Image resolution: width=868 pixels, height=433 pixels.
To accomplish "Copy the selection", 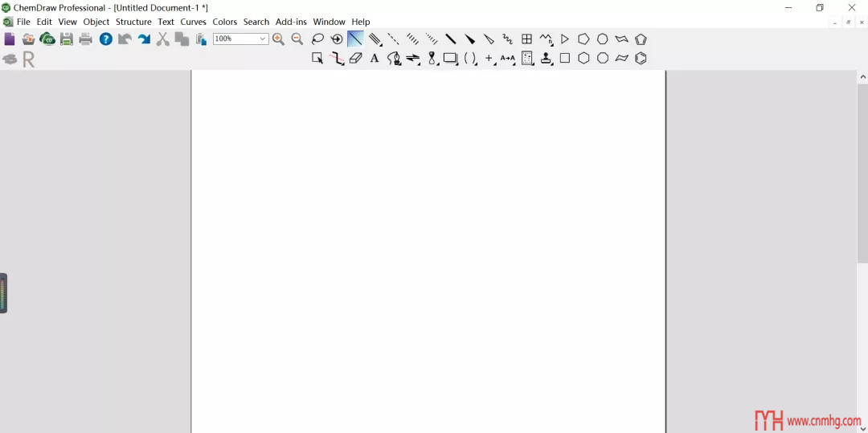I will pyautogui.click(x=182, y=39).
